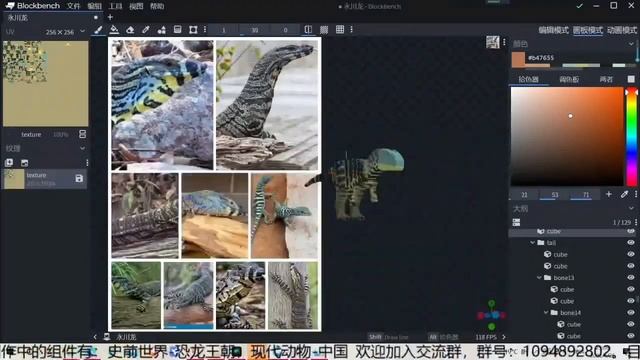Open the outliner three-dot menu next to 1/129
640x360 pixels.
(636, 222)
